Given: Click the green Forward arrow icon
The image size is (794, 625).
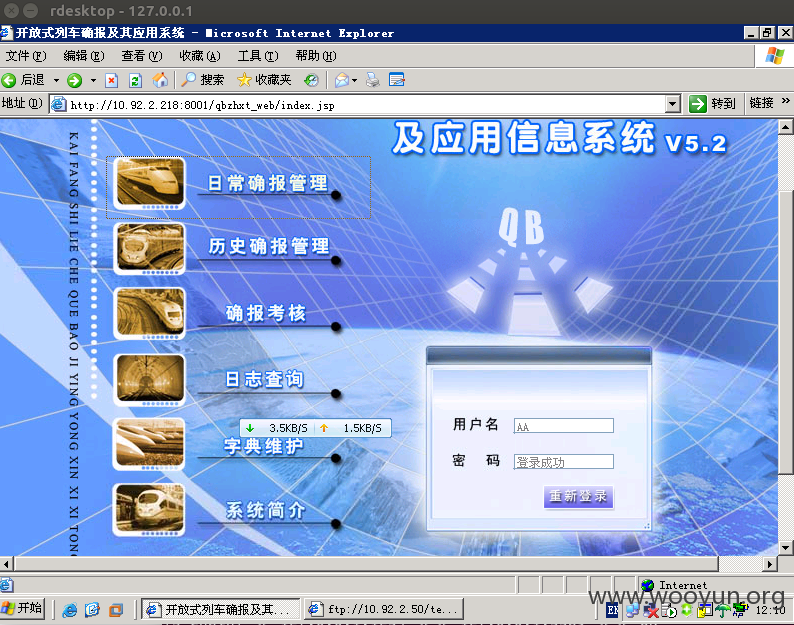Looking at the screenshot, I should 74,80.
